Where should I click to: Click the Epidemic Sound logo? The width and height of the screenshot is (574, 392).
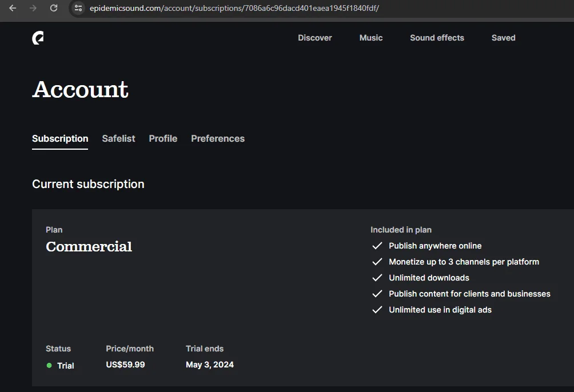[x=38, y=38]
